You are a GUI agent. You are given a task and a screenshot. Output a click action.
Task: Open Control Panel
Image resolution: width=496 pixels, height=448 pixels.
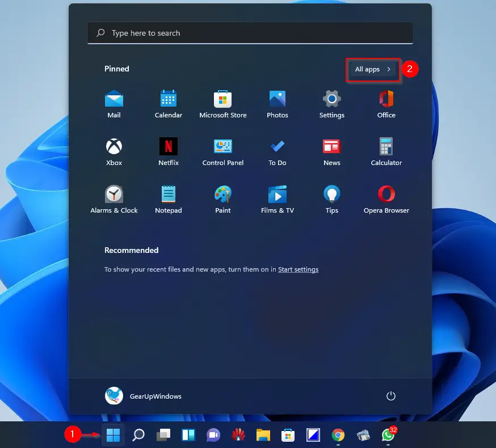[222, 152]
